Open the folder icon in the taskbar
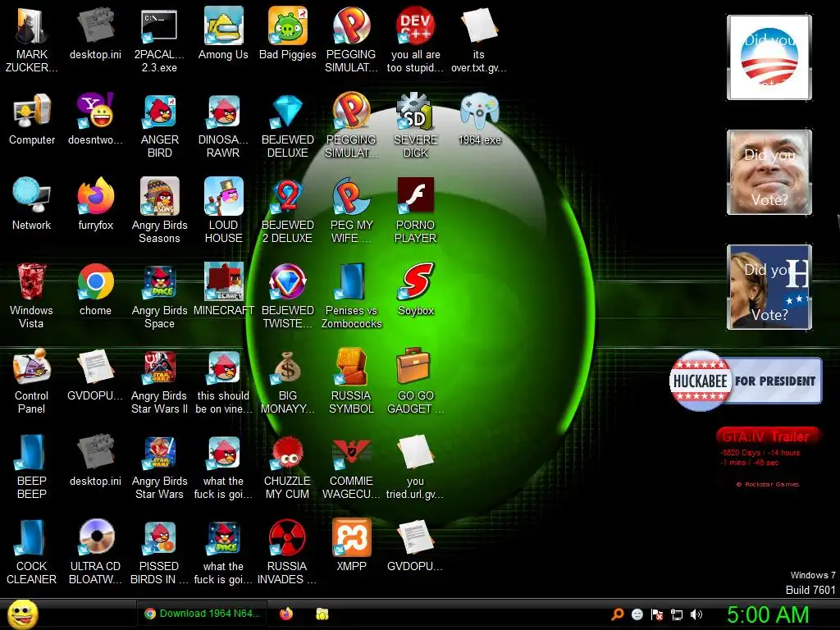 click(x=322, y=614)
